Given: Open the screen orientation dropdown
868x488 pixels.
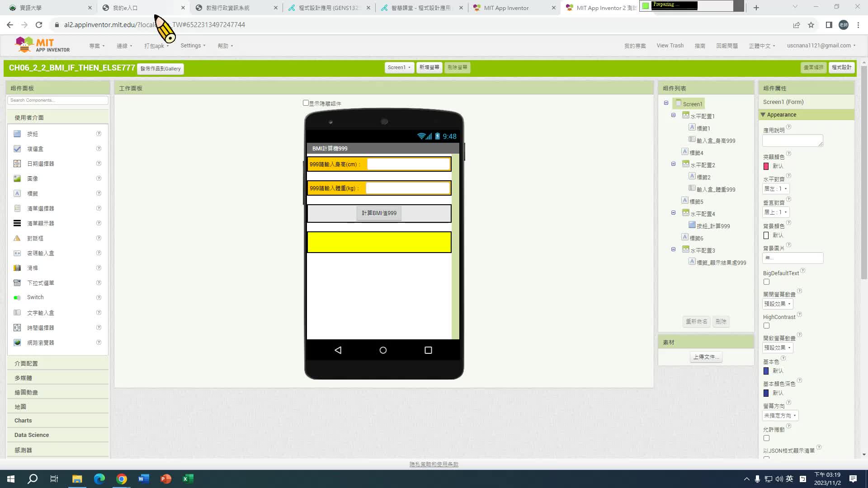Looking at the screenshot, I should point(780,415).
